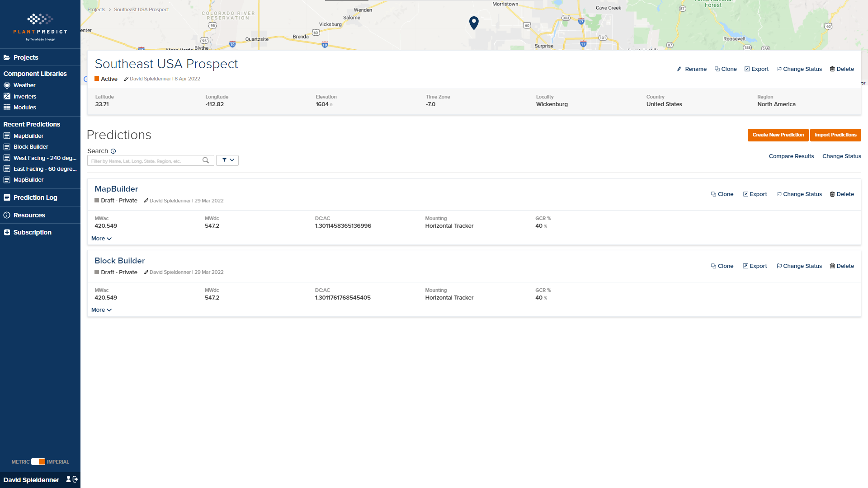Click the Wickenburg locality value

tap(552, 104)
